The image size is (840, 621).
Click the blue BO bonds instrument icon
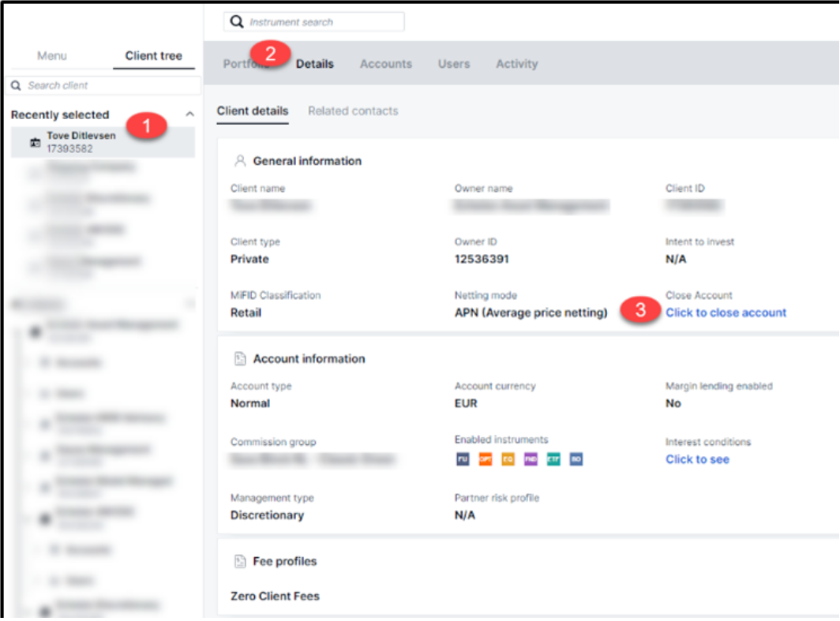click(x=576, y=459)
